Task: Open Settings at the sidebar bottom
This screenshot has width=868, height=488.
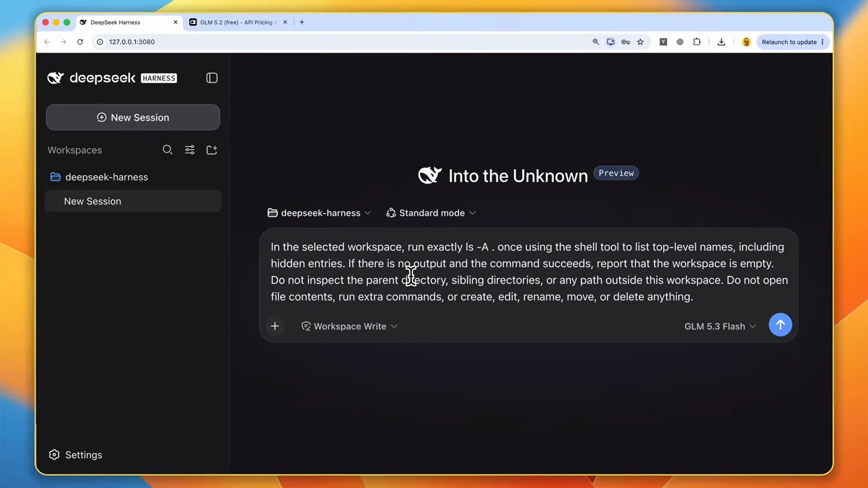Action: tap(75, 455)
